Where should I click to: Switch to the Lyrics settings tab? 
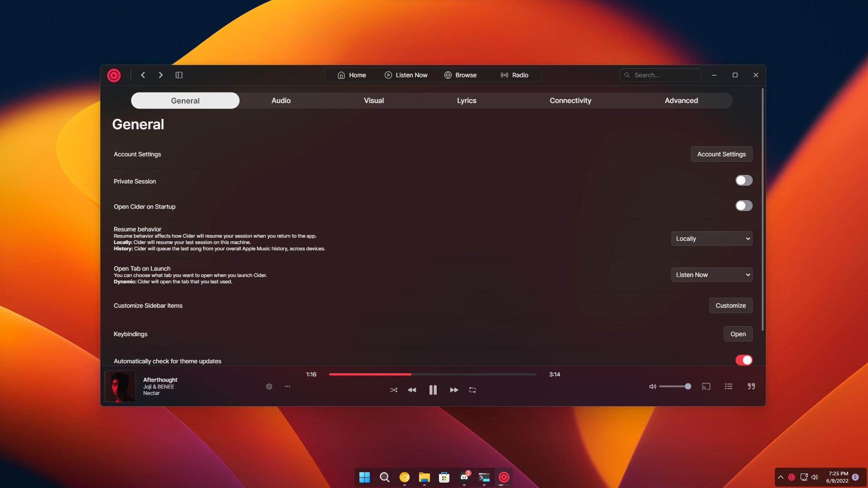(467, 101)
